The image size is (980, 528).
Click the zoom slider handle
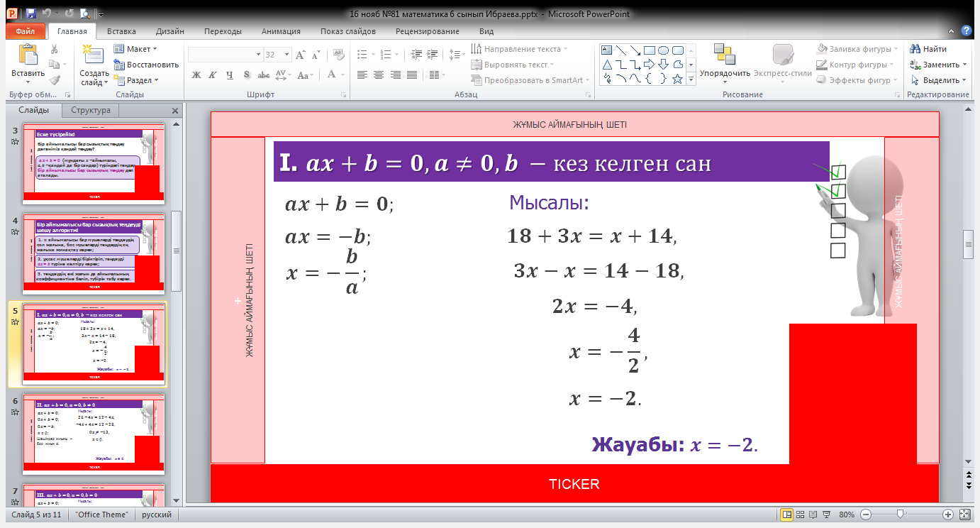pyautogui.click(x=900, y=515)
